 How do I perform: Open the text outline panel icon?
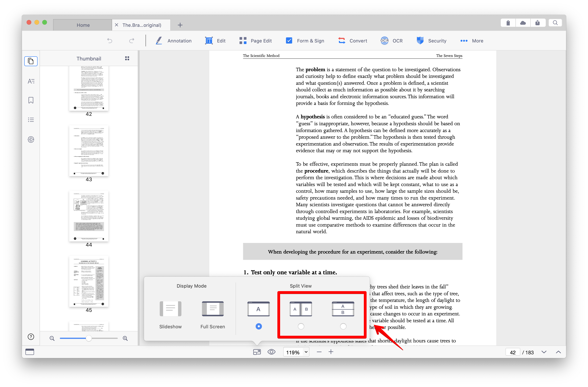point(31,81)
